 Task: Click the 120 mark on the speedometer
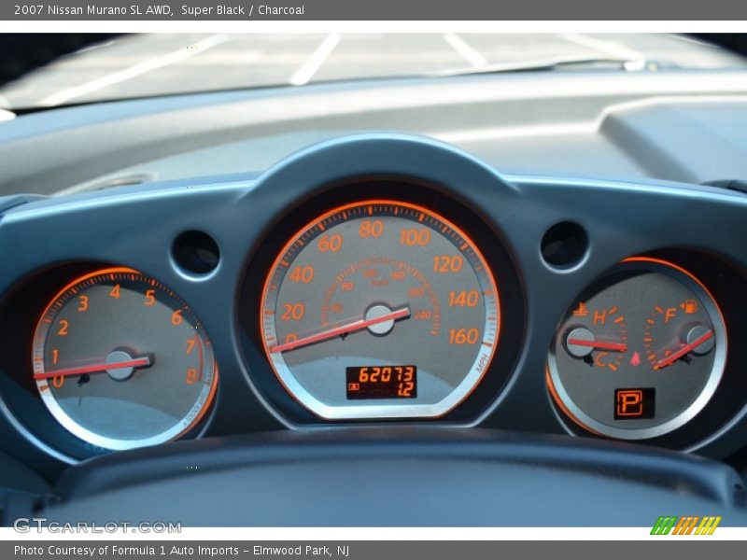pos(448,264)
